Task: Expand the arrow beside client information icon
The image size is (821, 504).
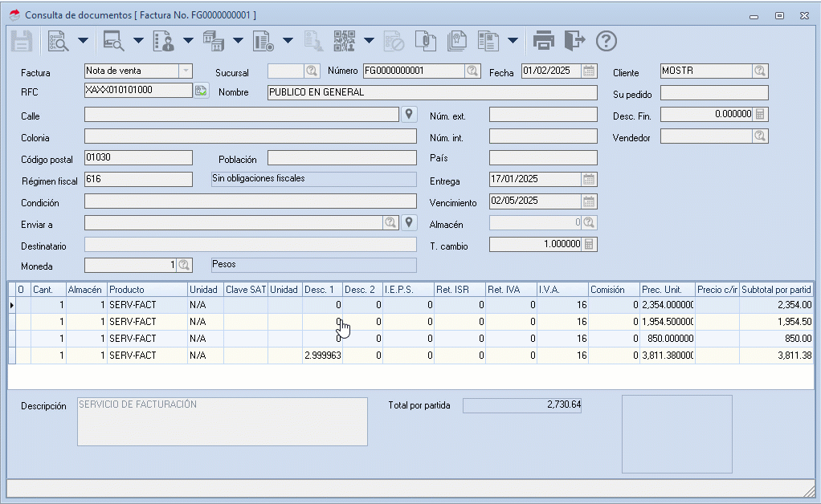Action: [189, 41]
